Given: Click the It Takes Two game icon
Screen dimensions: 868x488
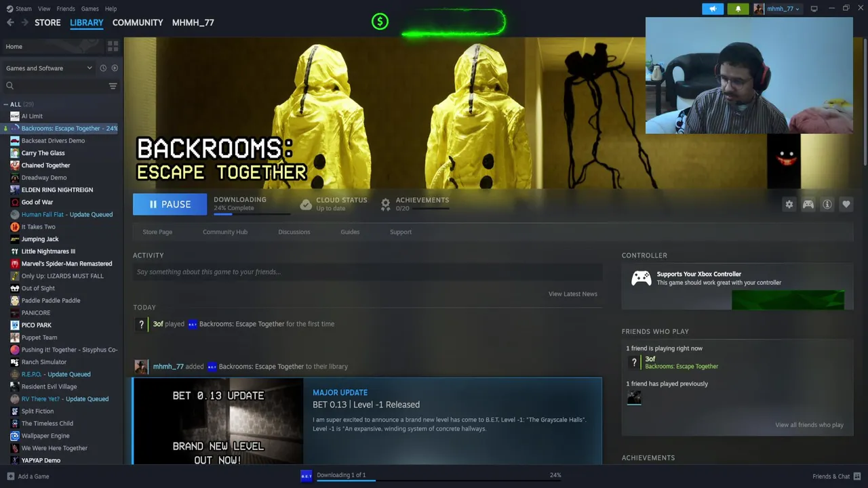Looking at the screenshot, I should (15, 226).
